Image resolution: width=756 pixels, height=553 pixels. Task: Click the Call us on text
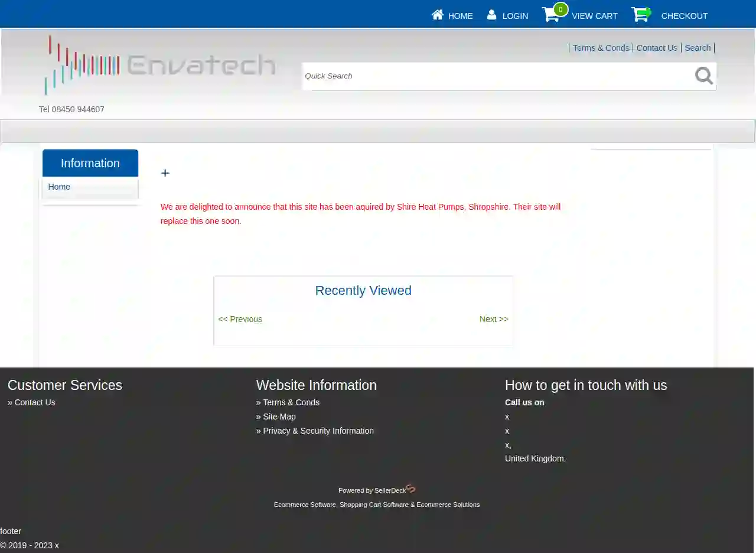524,402
